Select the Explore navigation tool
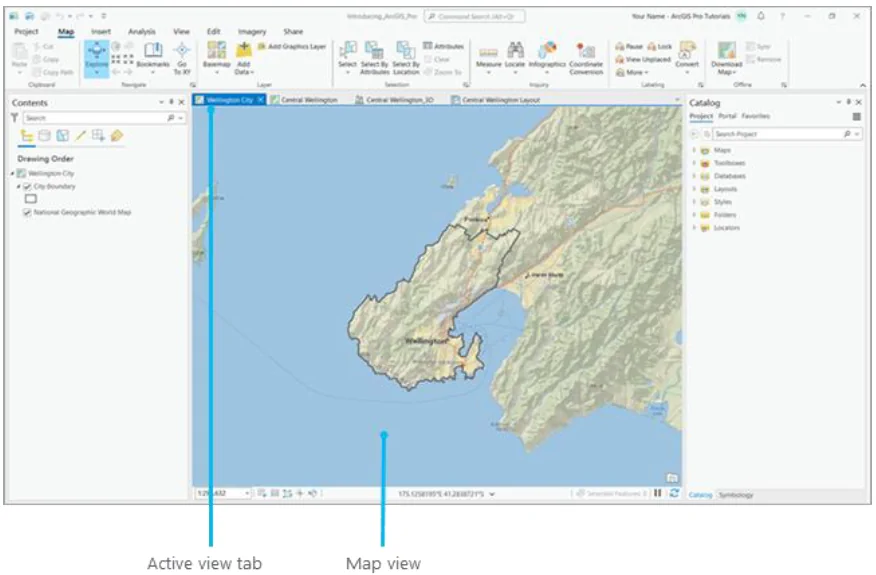This screenshot has height=575, width=876. pyautogui.click(x=97, y=58)
